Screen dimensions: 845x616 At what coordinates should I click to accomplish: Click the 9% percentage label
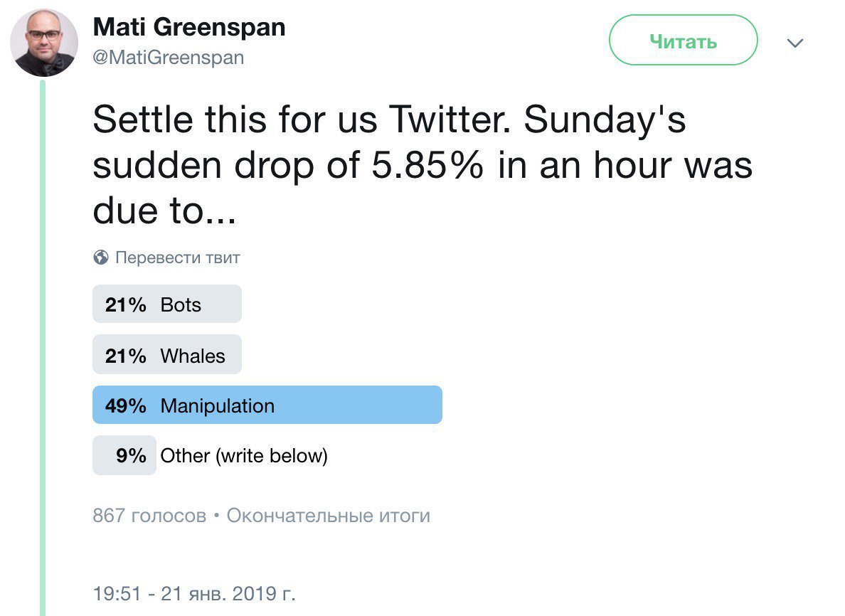(131, 455)
